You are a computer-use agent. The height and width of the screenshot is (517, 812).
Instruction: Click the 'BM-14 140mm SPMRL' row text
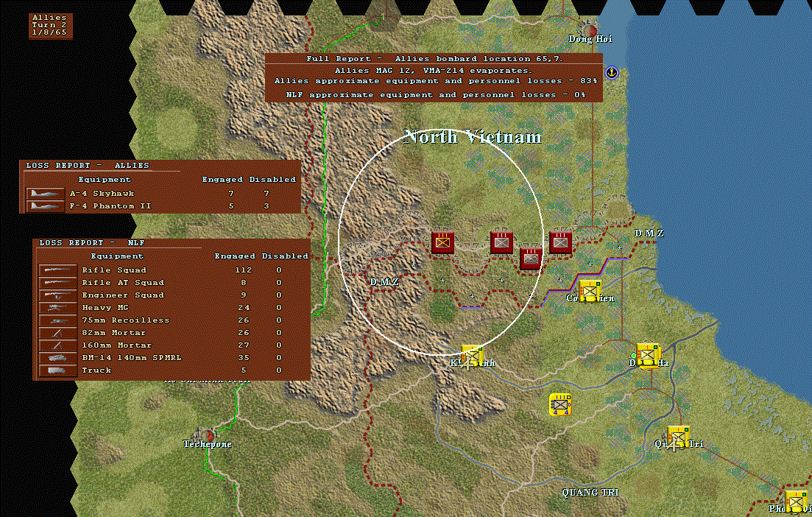(x=132, y=357)
